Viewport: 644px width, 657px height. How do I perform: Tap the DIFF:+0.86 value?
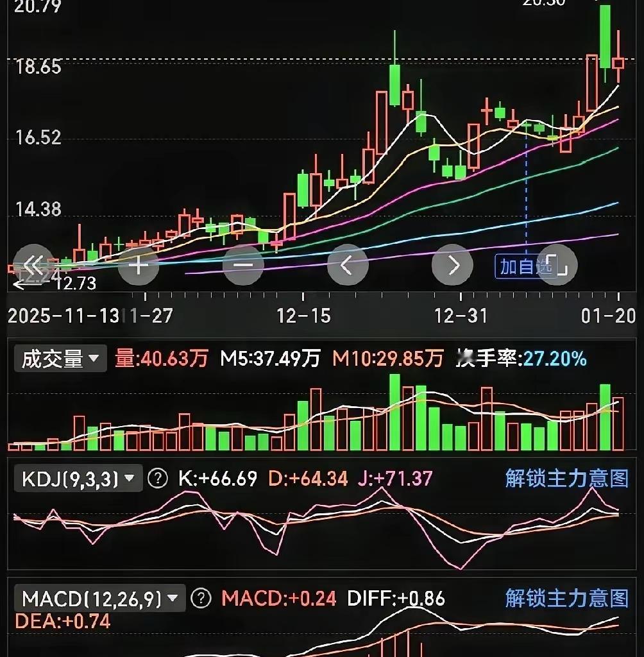click(396, 599)
